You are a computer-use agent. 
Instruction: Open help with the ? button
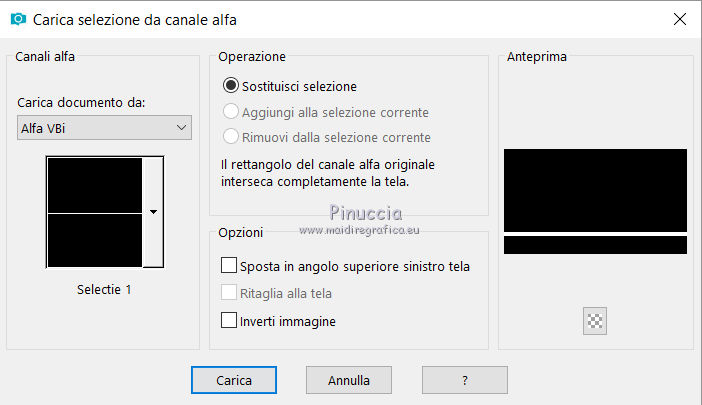(x=464, y=380)
